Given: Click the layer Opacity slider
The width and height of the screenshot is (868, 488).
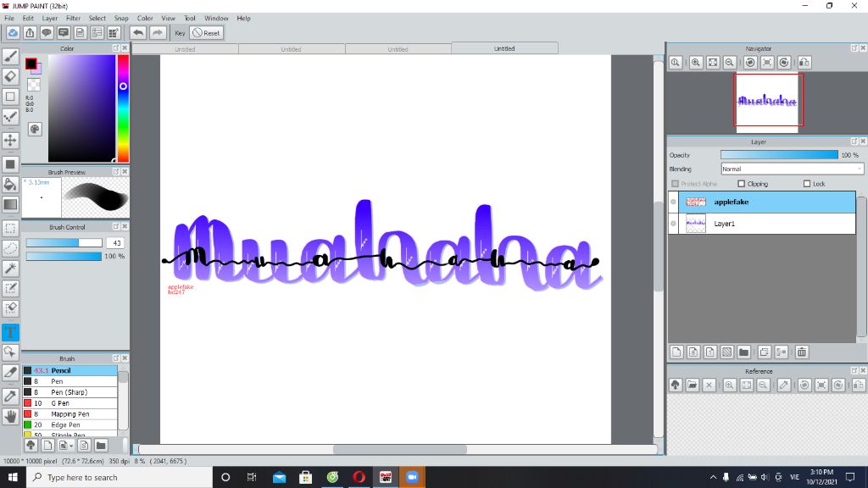Looking at the screenshot, I should click(x=780, y=155).
